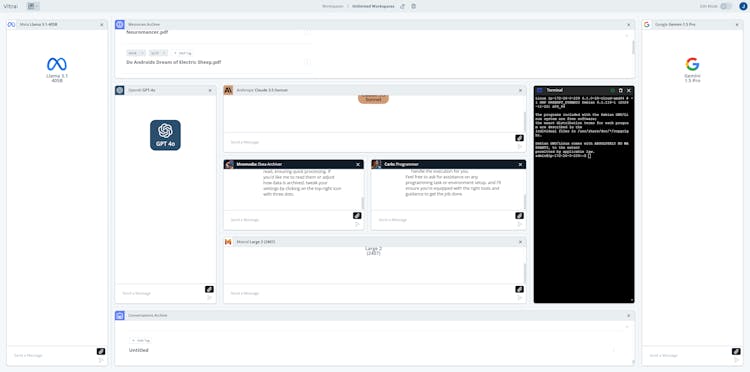The height and width of the screenshot is (372, 750).
Task: Click attachment icon in Gemini chat
Action: click(736, 351)
